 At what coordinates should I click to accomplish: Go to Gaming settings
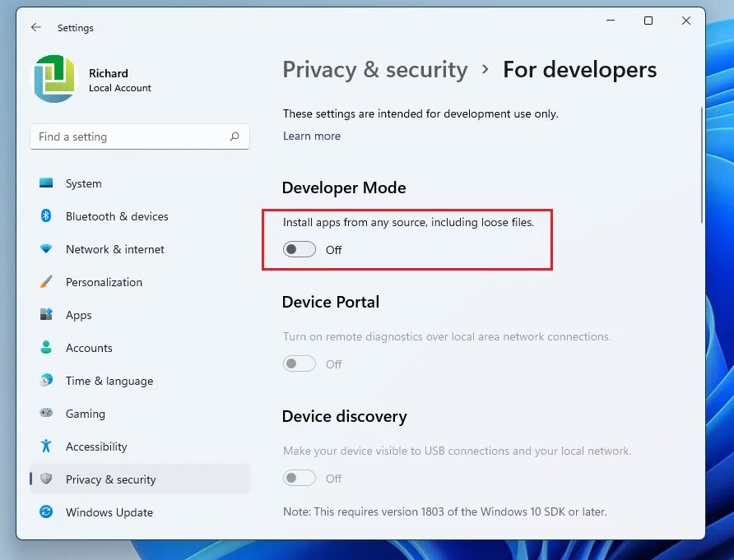(x=140, y=414)
